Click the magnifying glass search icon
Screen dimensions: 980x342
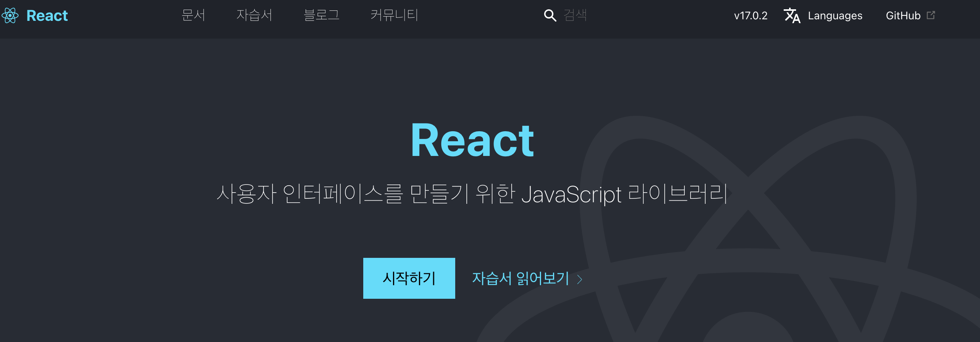(x=550, y=15)
